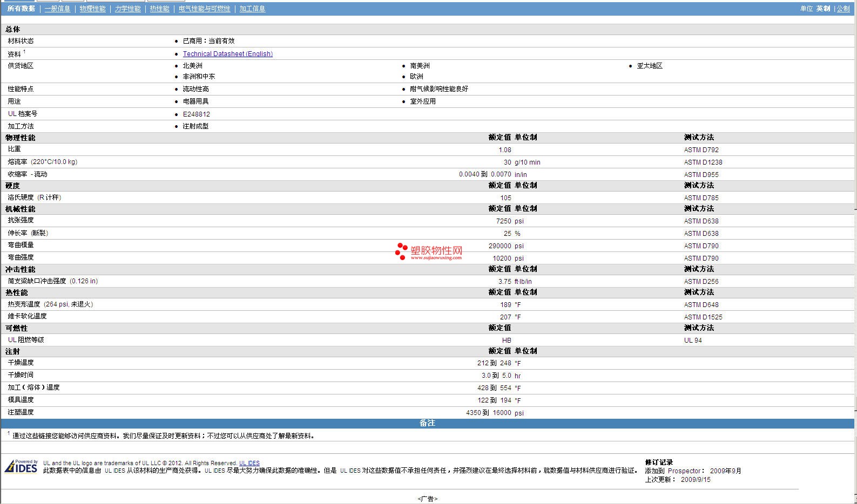Show the 热性能 tab
The image size is (857, 504).
coord(159,9)
